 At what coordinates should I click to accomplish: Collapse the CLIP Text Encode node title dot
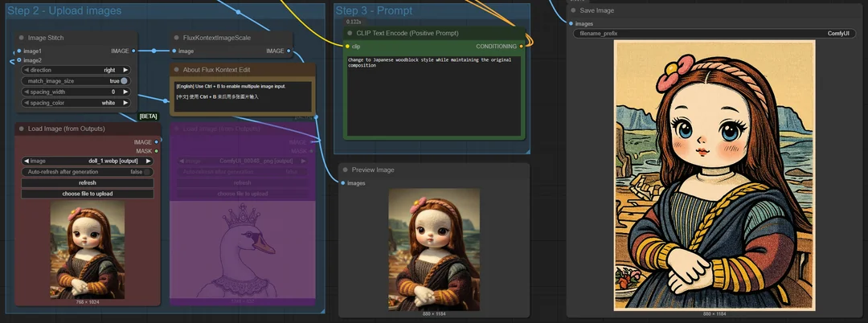click(x=350, y=33)
